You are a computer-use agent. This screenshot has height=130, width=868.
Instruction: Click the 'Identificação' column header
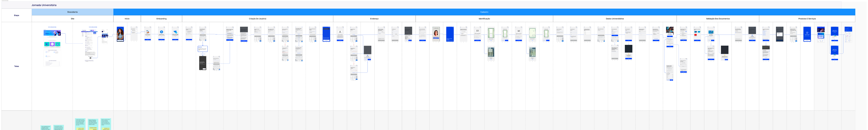click(484, 19)
